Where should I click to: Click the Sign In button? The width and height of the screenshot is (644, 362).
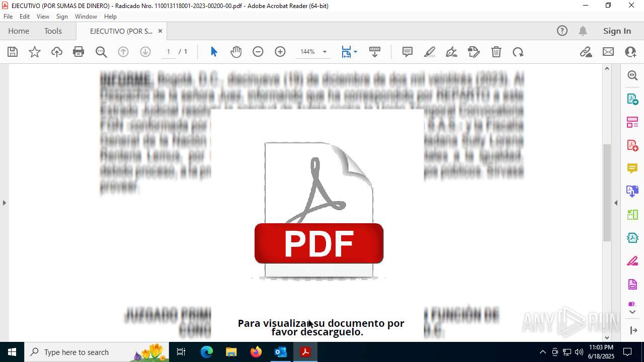pos(617,31)
